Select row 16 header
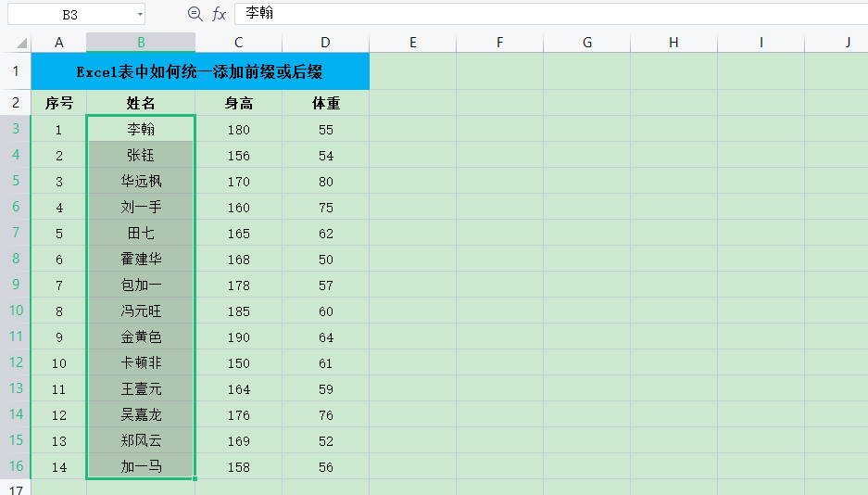 point(16,466)
